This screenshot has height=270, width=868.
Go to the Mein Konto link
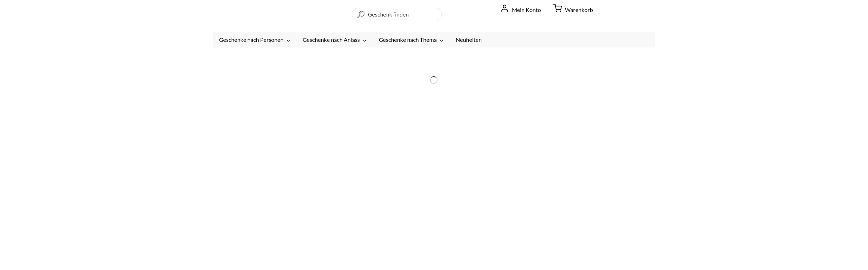pyautogui.click(x=526, y=10)
